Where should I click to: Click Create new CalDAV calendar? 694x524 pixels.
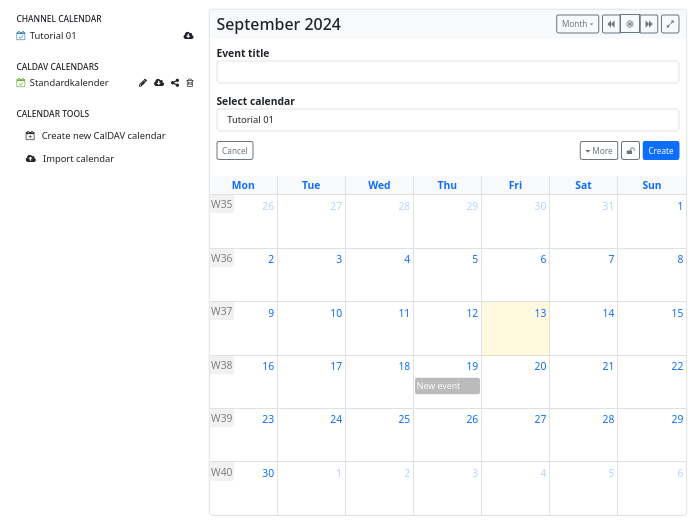103,136
